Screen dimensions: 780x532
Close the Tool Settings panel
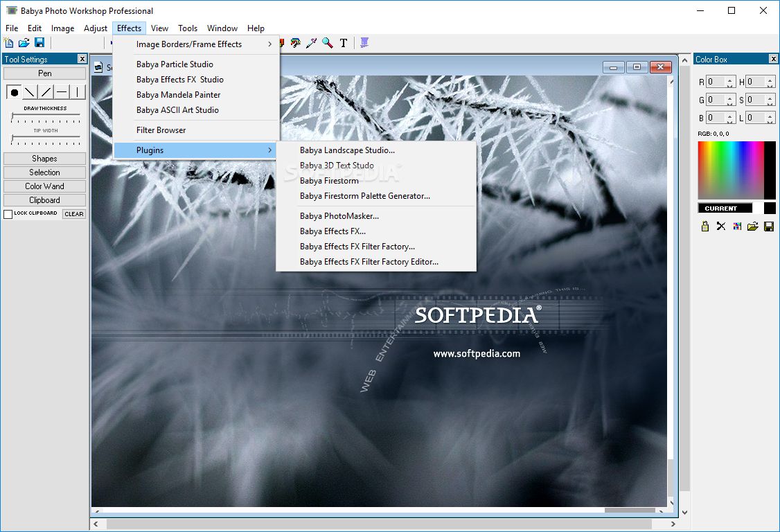coord(82,59)
